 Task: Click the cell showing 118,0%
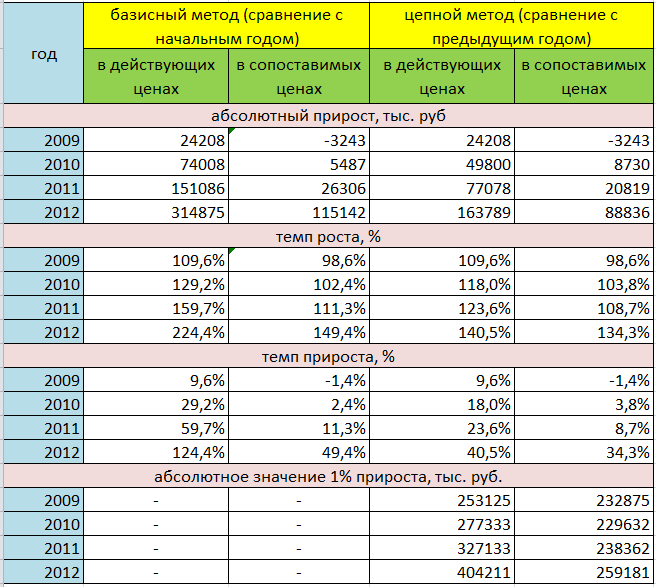pyautogui.click(x=442, y=284)
